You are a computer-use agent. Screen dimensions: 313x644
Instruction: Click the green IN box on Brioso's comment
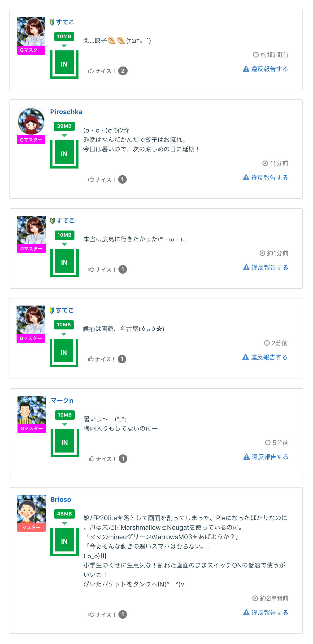(x=65, y=542)
